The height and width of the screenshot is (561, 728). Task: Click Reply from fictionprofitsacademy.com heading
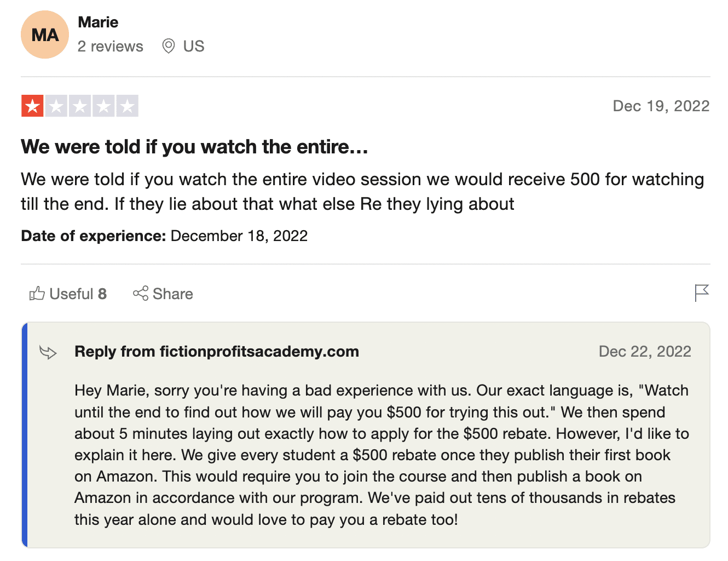(217, 352)
